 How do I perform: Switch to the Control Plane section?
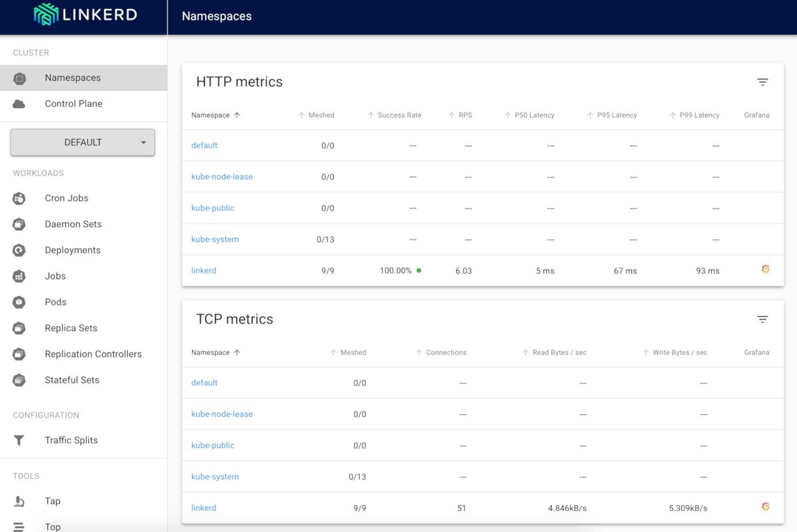[x=73, y=103]
